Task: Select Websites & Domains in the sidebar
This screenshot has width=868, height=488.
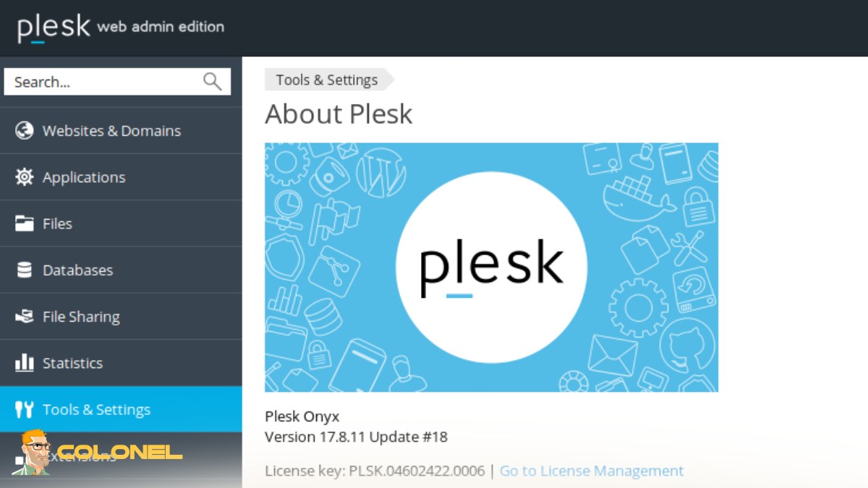Action: click(x=111, y=130)
